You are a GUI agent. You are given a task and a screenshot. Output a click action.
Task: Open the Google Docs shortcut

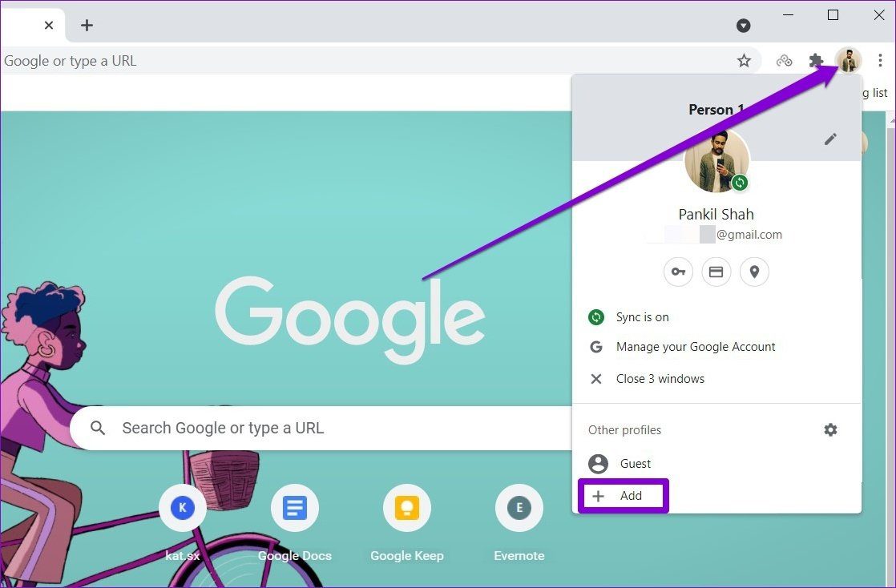[295, 523]
